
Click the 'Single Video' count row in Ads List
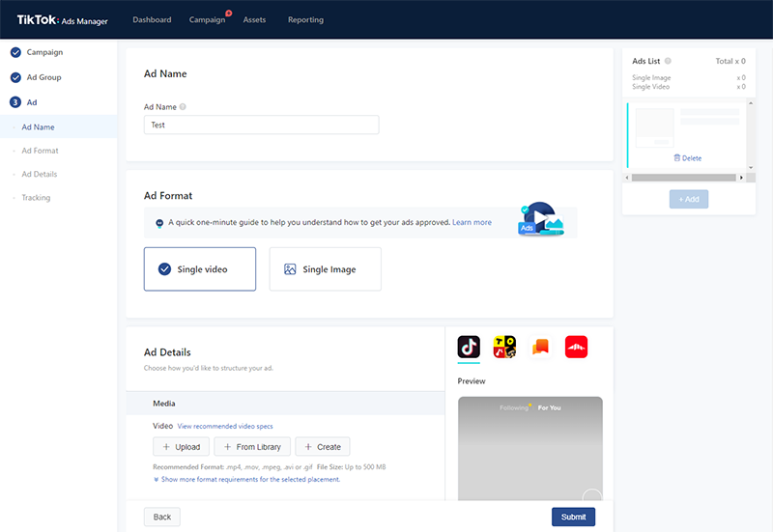click(x=689, y=87)
